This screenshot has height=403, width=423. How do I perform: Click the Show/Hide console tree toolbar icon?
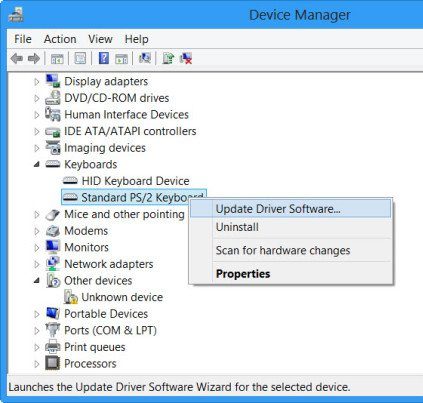[57, 59]
